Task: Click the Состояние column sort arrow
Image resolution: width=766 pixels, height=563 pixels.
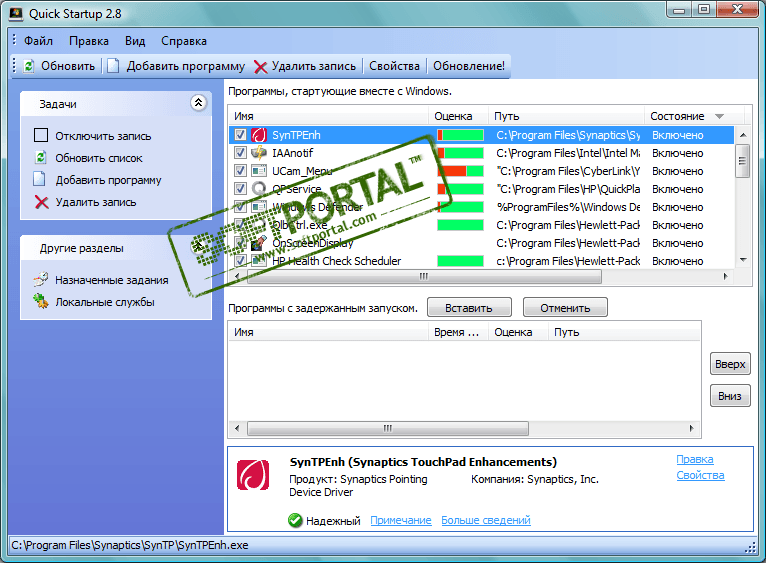Action: tap(719, 116)
